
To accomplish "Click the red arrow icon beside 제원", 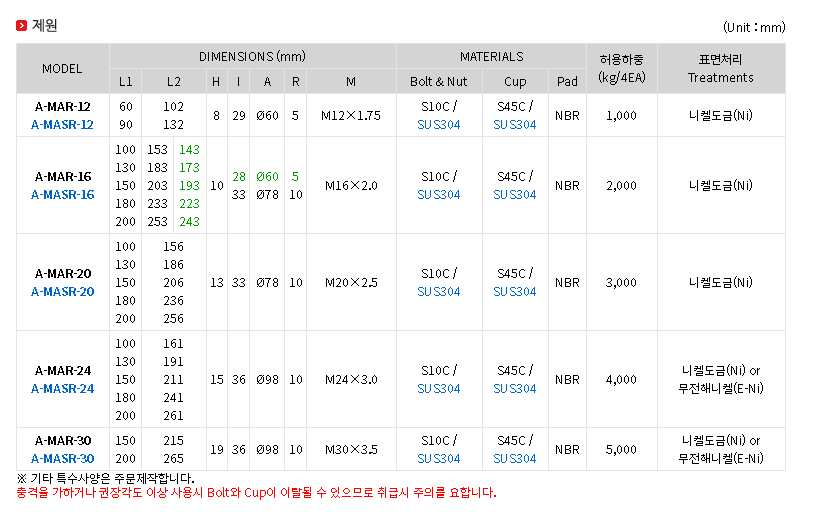I will 22,25.
